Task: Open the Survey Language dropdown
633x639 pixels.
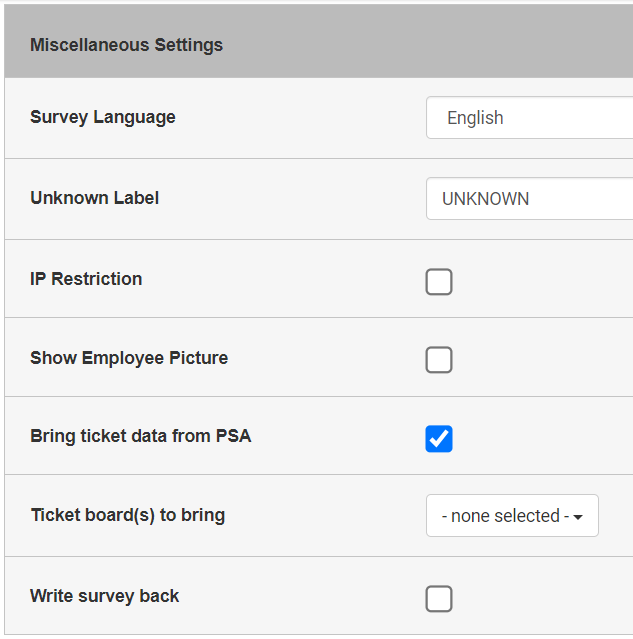Action: coord(529,118)
